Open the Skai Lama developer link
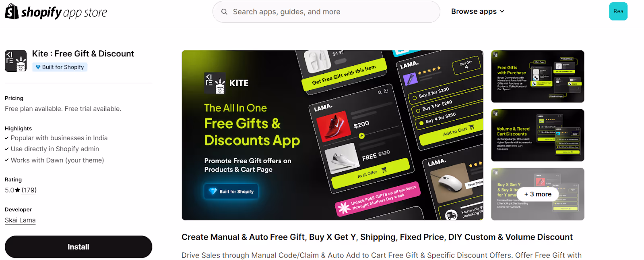644x260 pixels. point(20,220)
